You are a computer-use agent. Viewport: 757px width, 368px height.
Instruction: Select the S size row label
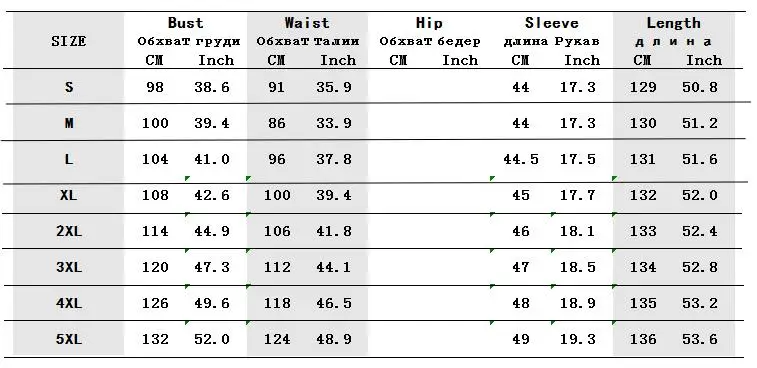coord(69,87)
